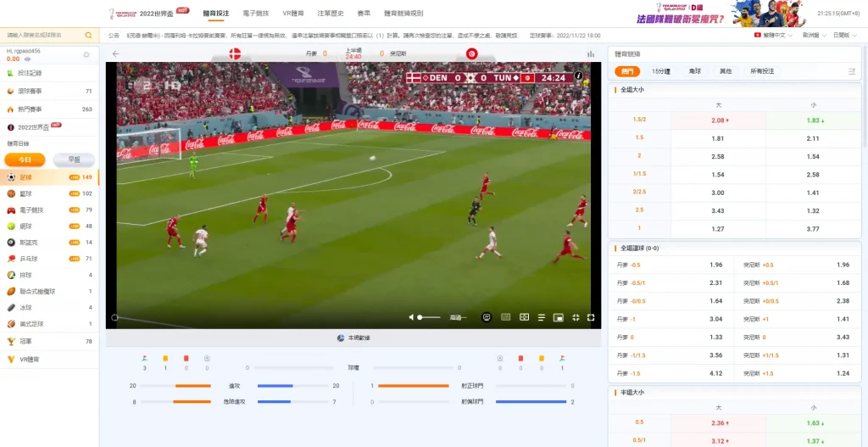The image size is (868, 447).
Task: Adjust the video volume slider
Action: click(x=428, y=317)
